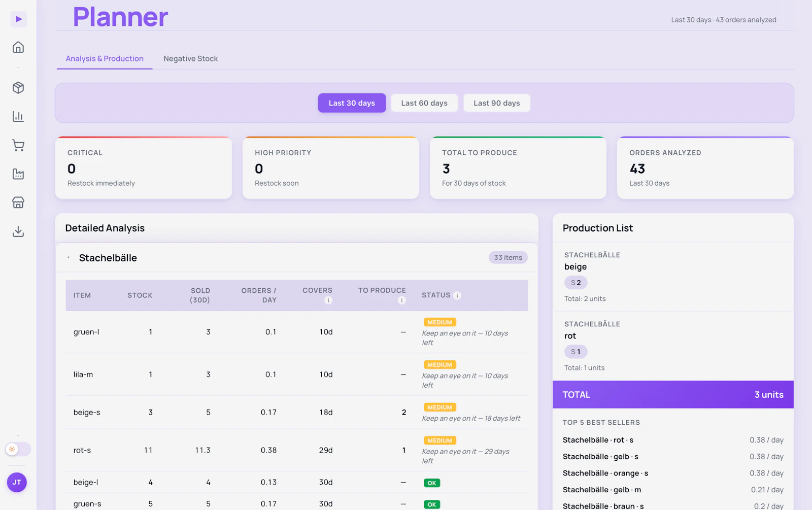Select the lila-m item row
Image resolution: width=812 pixels, height=510 pixels.
pyautogui.click(x=297, y=375)
